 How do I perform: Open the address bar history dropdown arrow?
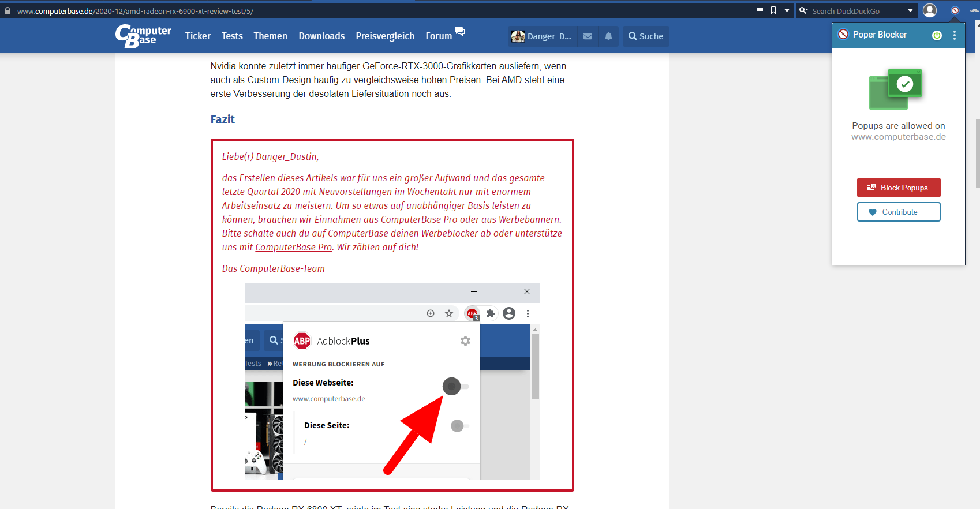(787, 10)
